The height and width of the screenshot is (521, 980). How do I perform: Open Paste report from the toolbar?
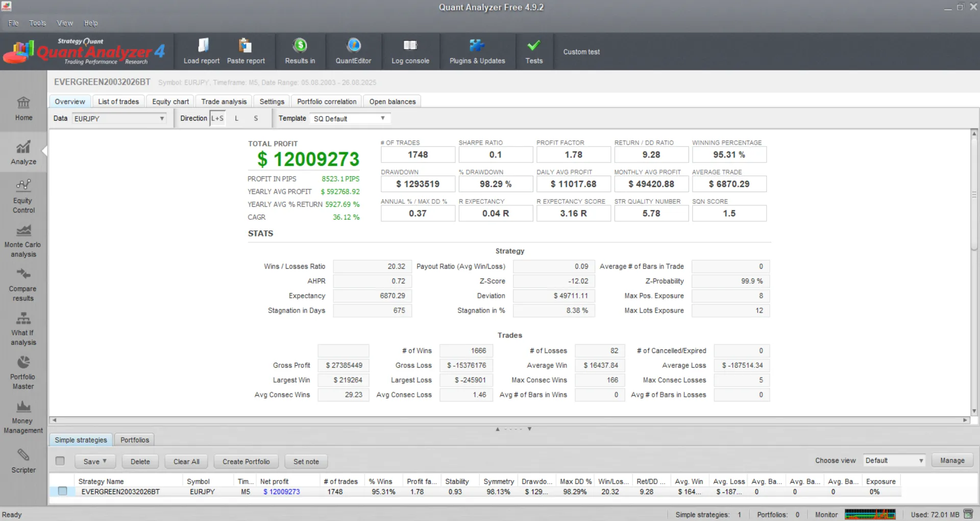click(246, 51)
